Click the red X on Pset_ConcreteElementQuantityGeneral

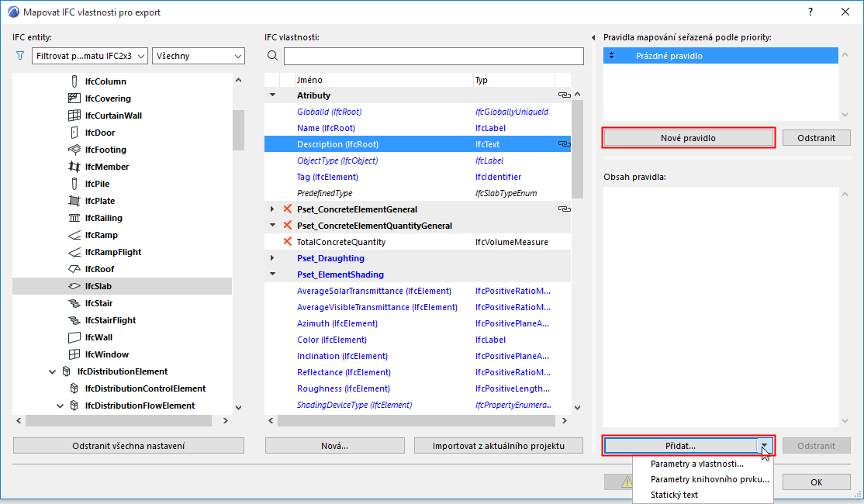(287, 226)
